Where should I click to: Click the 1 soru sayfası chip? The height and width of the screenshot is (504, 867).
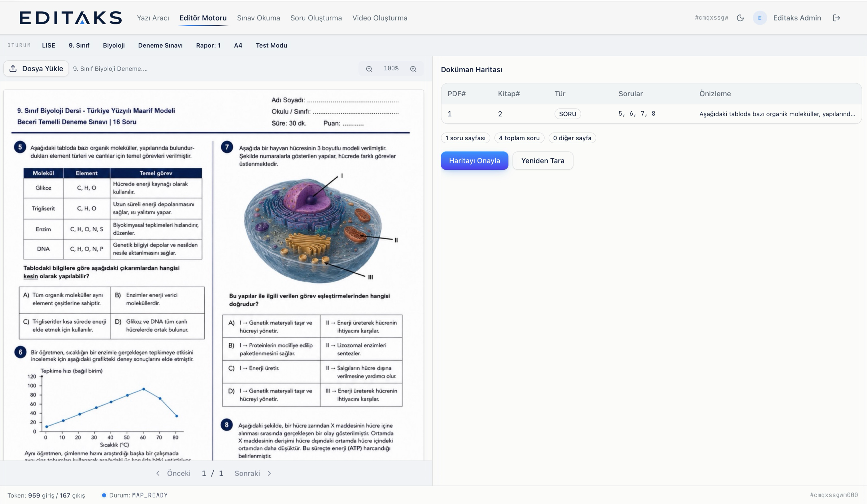pyautogui.click(x=465, y=138)
